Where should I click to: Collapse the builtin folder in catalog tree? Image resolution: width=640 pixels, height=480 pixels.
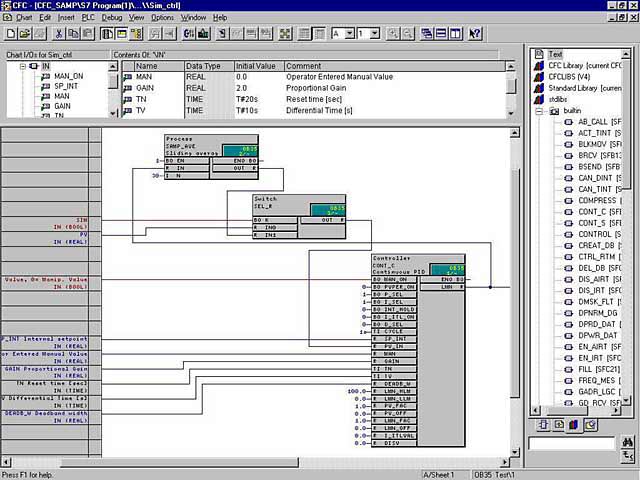pos(538,111)
